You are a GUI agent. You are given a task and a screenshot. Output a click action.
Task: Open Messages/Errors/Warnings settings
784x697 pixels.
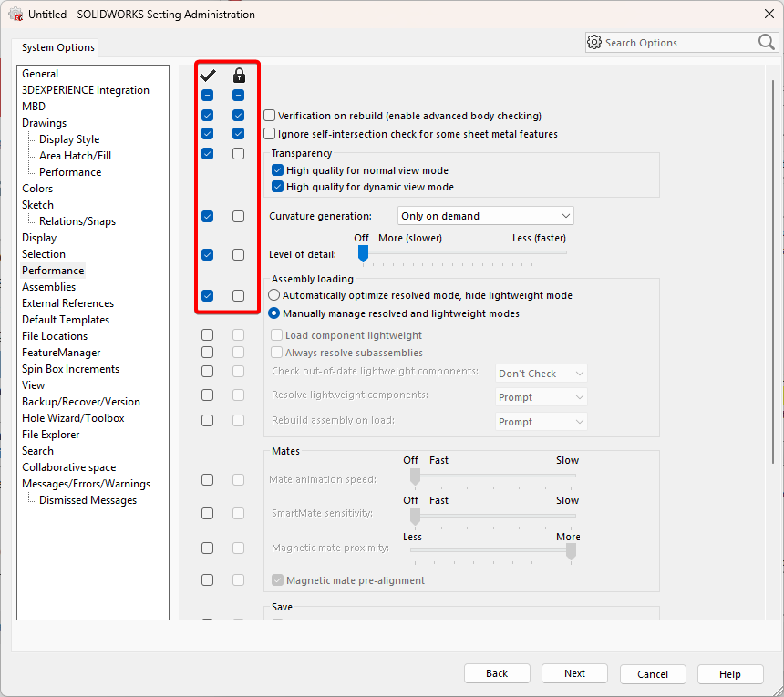[x=86, y=484]
